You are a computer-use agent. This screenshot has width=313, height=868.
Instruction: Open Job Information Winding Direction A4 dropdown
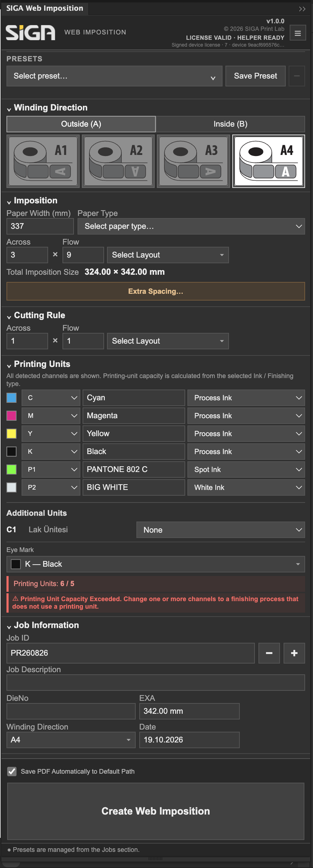pos(71,740)
